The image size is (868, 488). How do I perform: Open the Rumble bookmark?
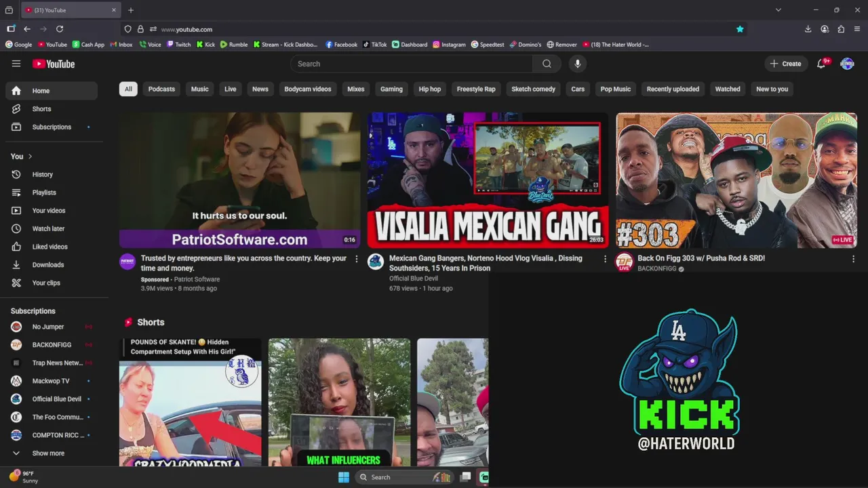(x=234, y=45)
